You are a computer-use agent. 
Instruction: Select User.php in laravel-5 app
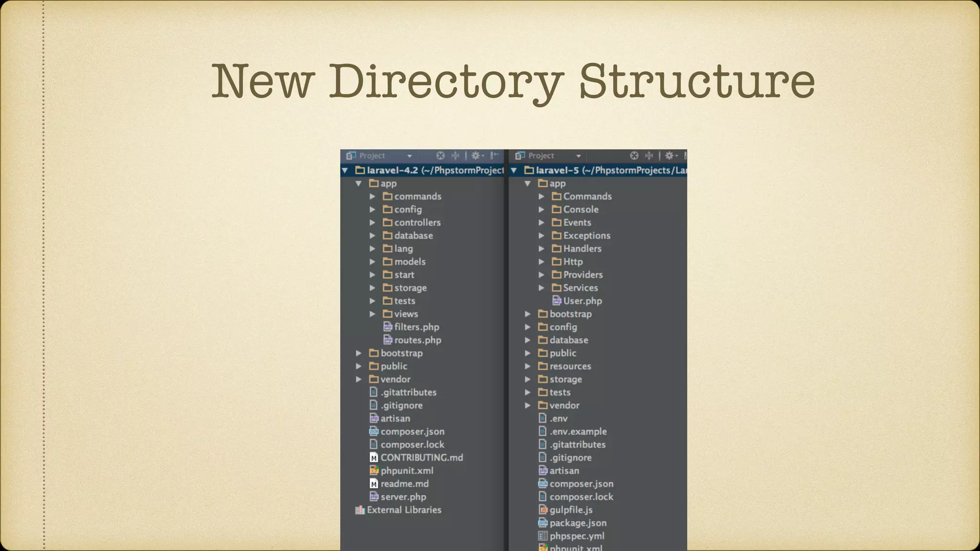click(x=582, y=301)
